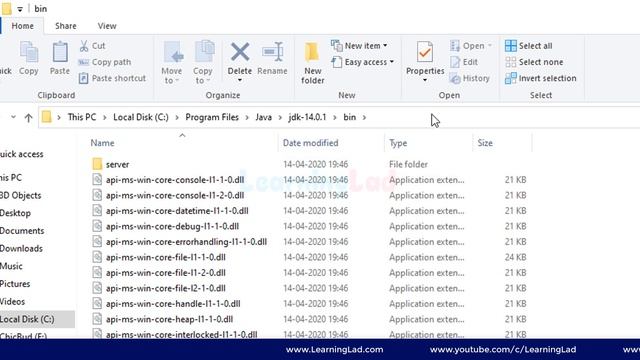Viewport: 640px width, 360px height.
Task: Open the Open command dropdown
Action: click(490, 46)
